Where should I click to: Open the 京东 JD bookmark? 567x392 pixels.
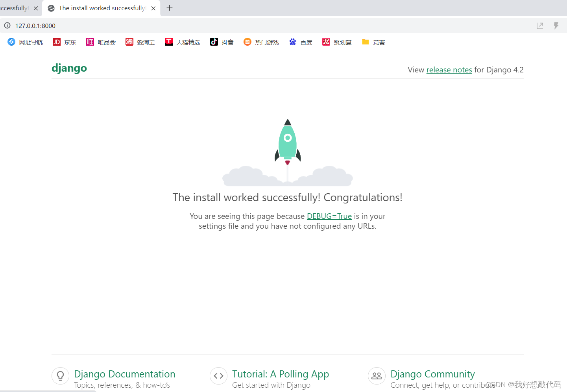click(65, 42)
